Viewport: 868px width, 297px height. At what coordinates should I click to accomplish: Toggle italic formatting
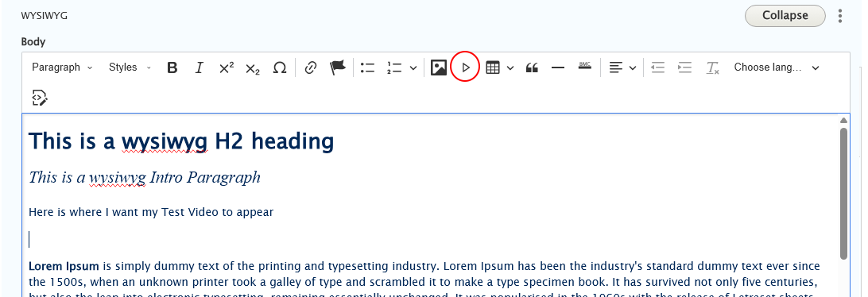click(199, 68)
